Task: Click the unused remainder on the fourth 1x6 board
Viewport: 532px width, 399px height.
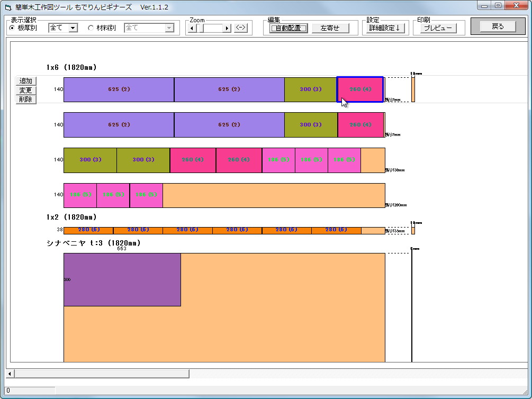Action: (274, 195)
